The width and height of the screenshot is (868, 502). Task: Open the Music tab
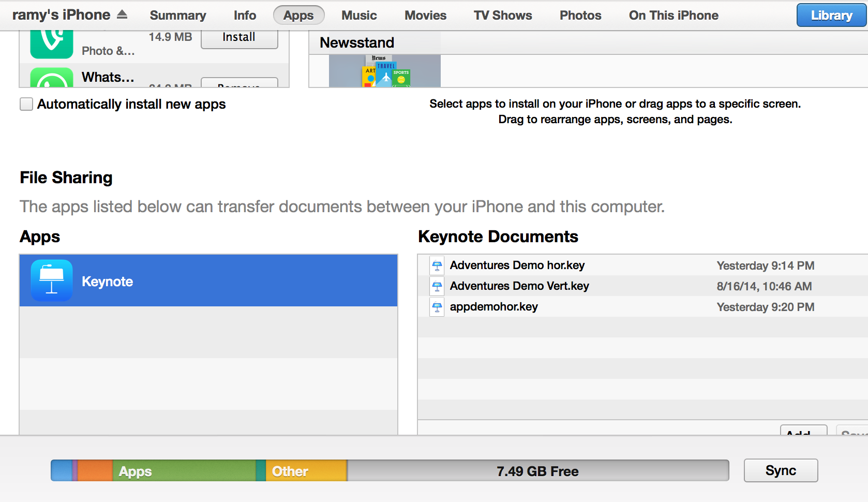click(x=359, y=16)
